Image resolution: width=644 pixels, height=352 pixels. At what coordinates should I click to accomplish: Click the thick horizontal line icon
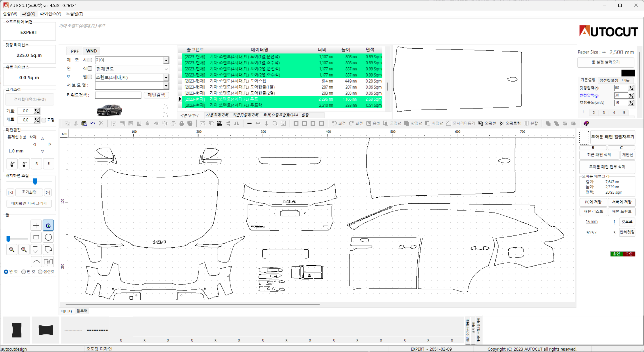click(x=249, y=123)
